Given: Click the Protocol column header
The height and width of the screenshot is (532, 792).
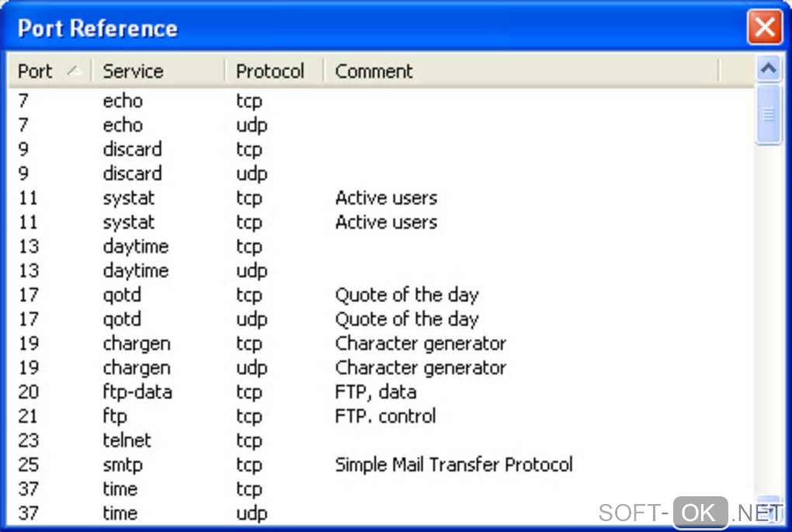Looking at the screenshot, I should point(270,71).
